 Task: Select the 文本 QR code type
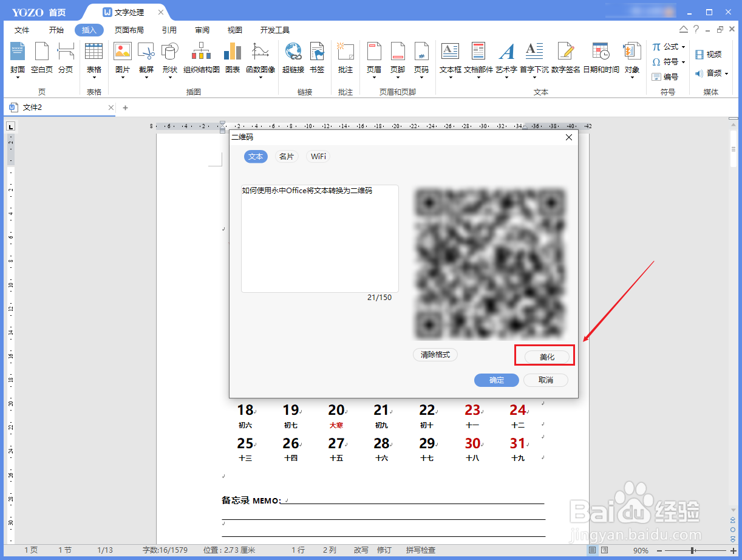256,157
